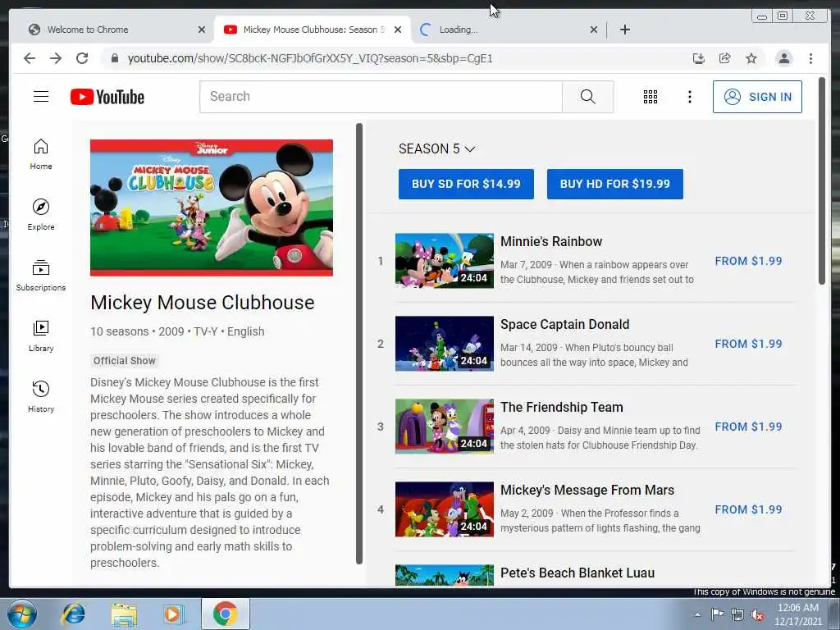
Task: Close the Loading tab
Action: tap(594, 30)
